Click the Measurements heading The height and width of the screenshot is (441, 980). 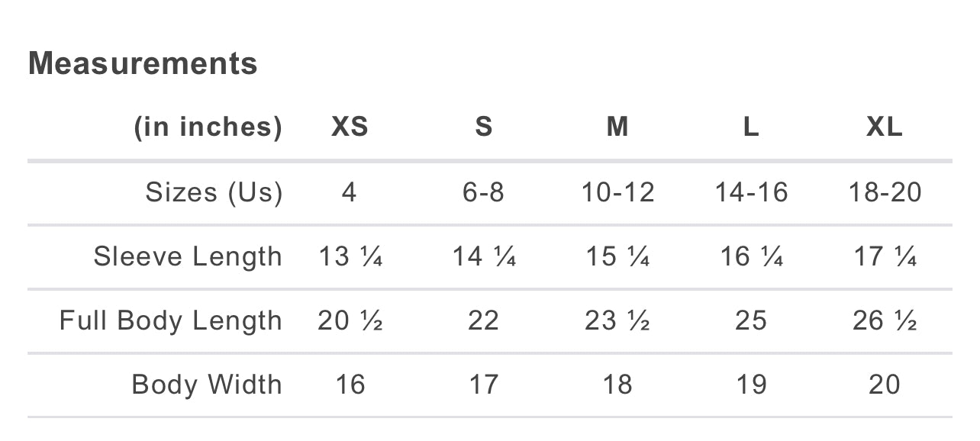pyautogui.click(x=143, y=63)
